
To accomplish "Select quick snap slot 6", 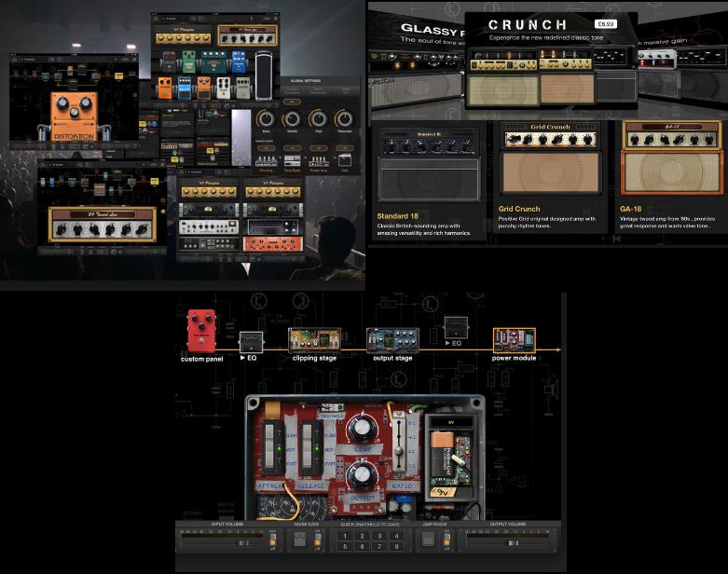I will [363, 546].
